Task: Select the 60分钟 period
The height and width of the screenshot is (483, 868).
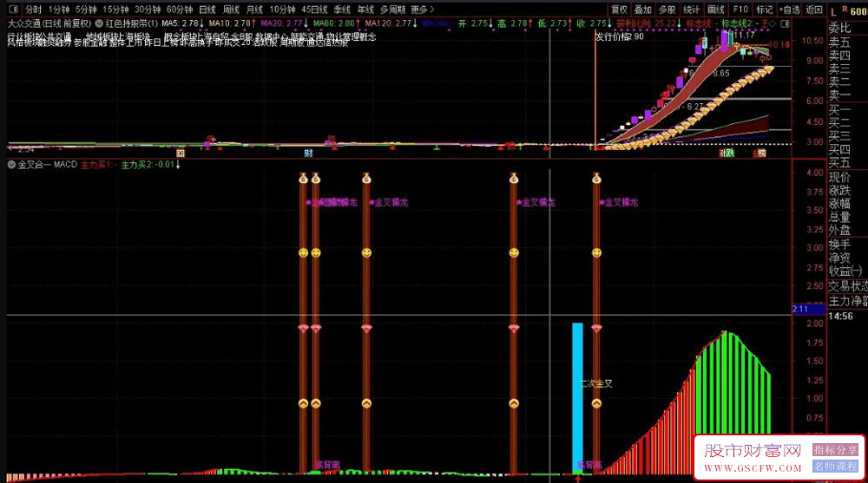Action: [x=180, y=10]
